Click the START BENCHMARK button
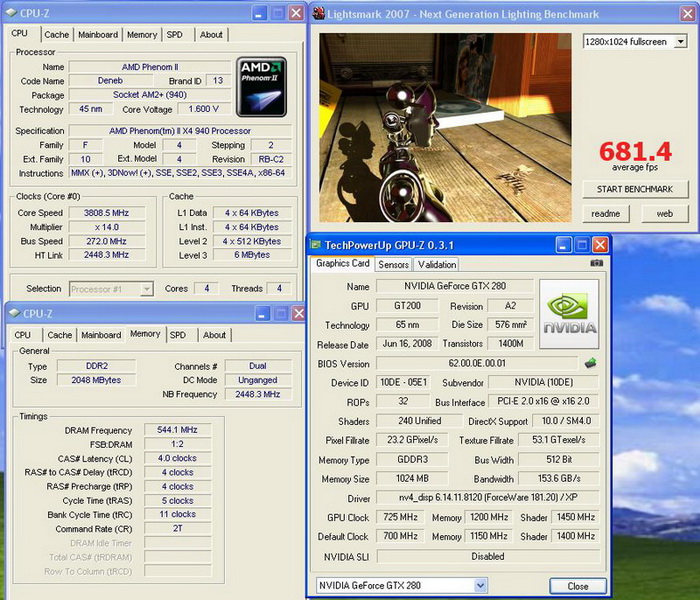This screenshot has height=600, width=700. pos(635,189)
